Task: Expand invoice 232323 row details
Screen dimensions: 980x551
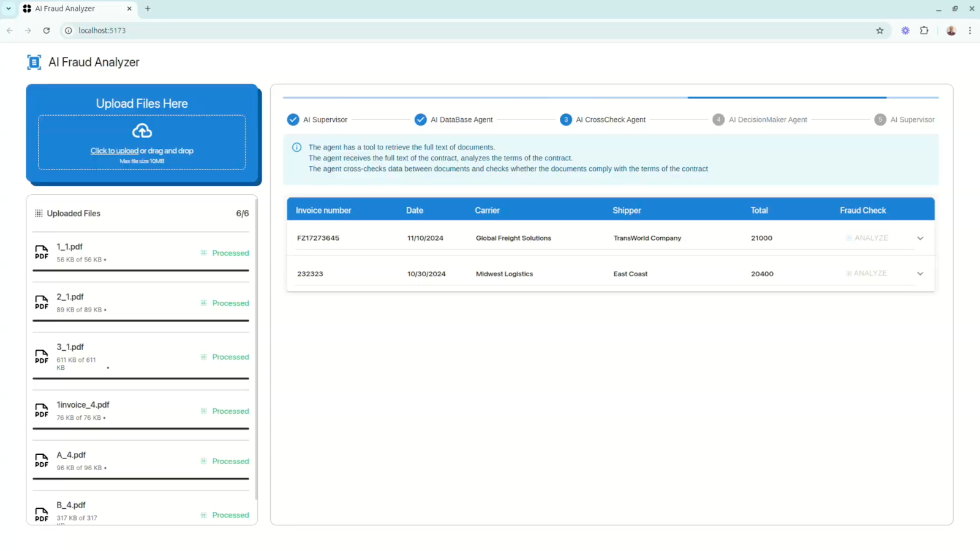Action: (920, 274)
